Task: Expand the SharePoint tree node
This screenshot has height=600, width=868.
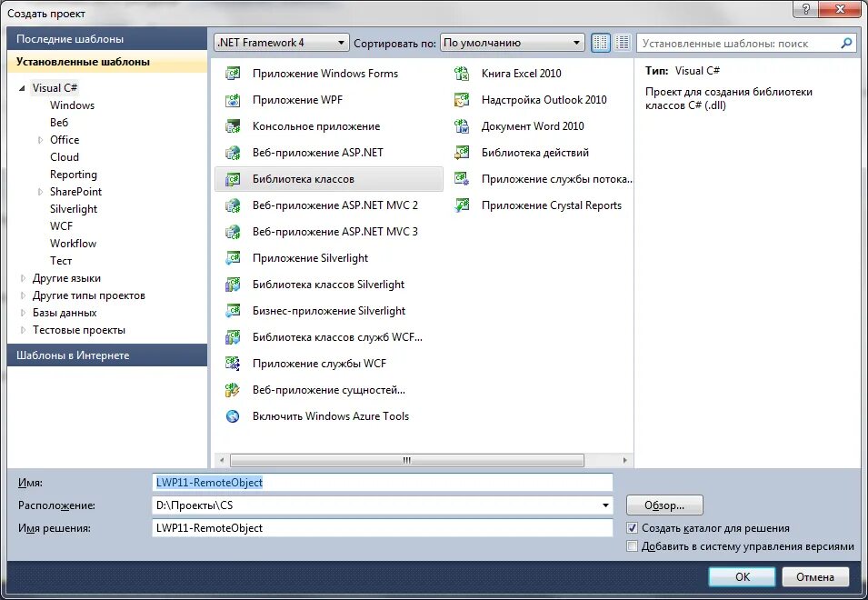Action: coord(40,192)
